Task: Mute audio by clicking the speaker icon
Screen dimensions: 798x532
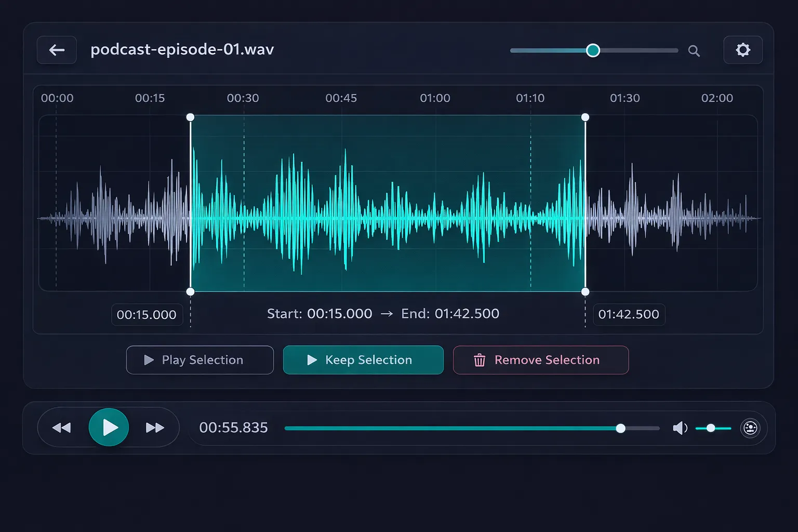Action: click(680, 428)
